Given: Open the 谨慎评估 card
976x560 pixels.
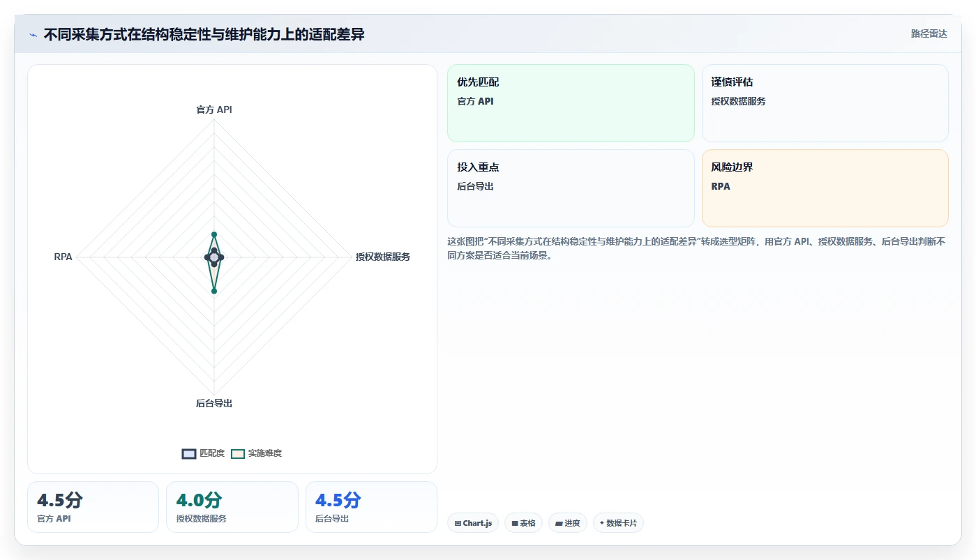Looking at the screenshot, I should [x=825, y=103].
